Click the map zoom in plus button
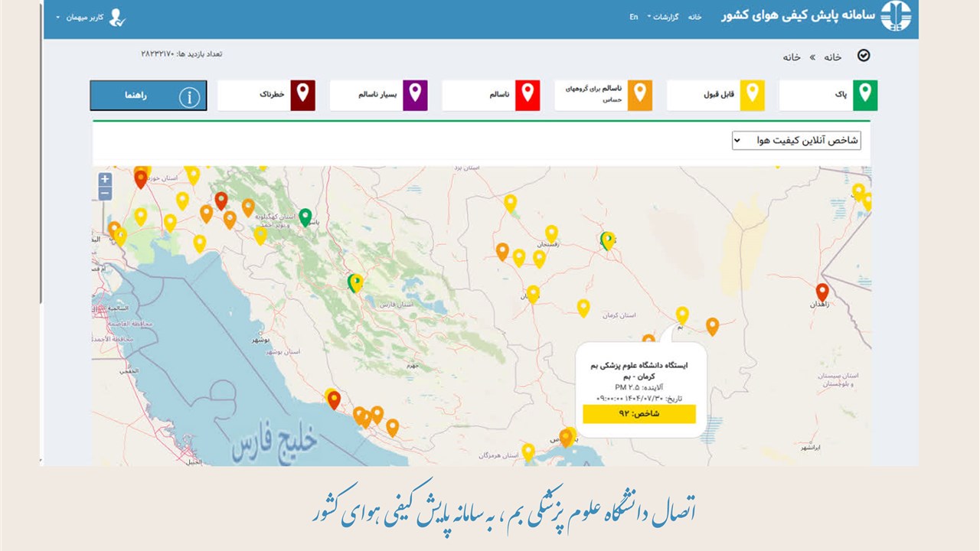 pos(105,179)
